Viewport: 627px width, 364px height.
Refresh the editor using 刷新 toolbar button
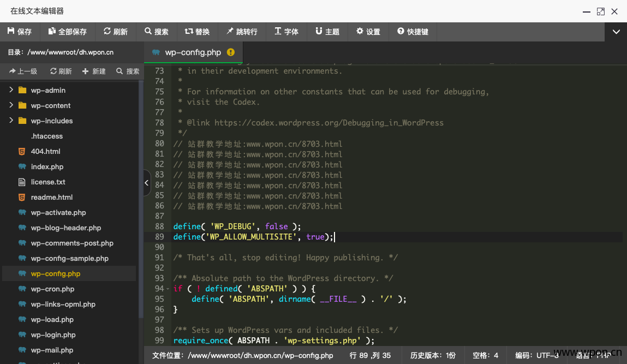tap(116, 32)
